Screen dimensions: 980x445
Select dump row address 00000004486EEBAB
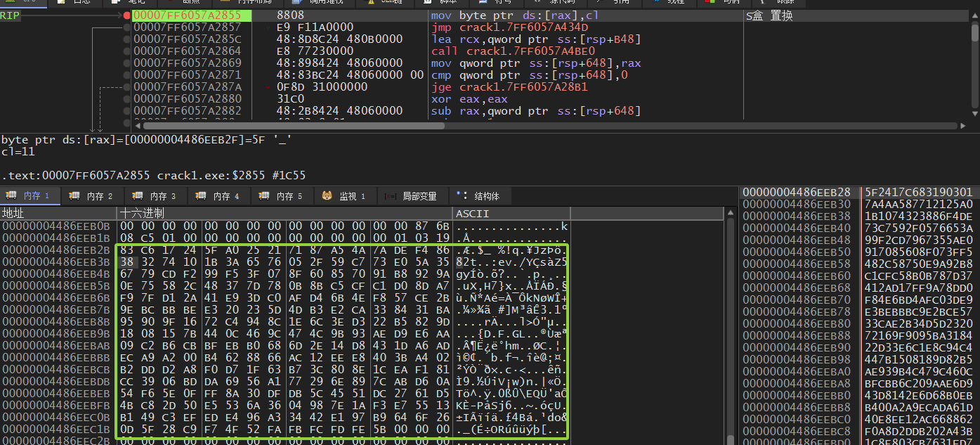(x=56, y=345)
